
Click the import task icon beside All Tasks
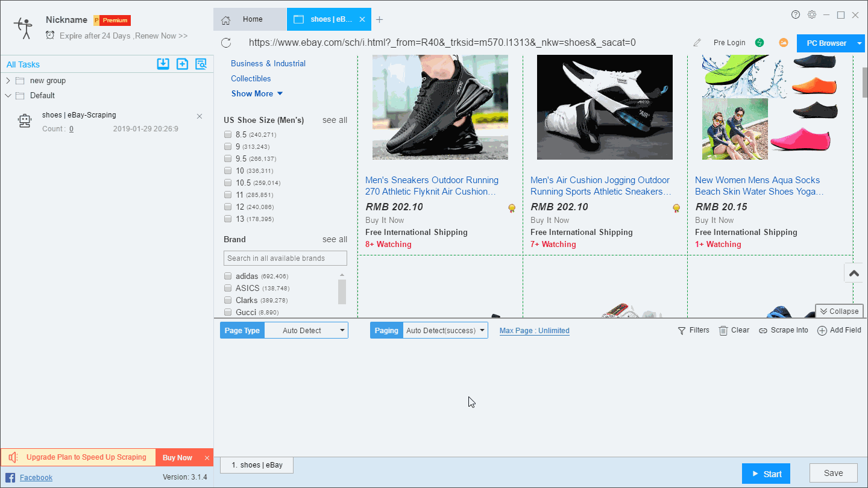pyautogui.click(x=163, y=64)
